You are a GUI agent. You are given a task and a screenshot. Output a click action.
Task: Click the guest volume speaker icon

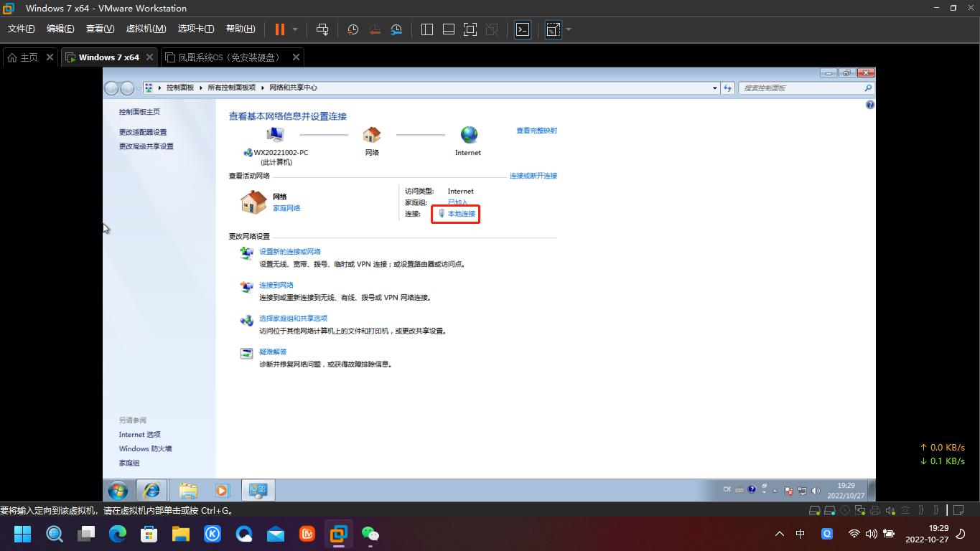pyautogui.click(x=815, y=491)
